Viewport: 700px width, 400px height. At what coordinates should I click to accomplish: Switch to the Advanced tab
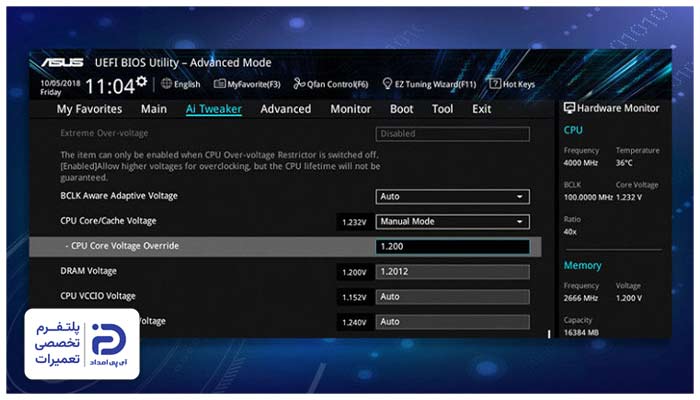[286, 109]
